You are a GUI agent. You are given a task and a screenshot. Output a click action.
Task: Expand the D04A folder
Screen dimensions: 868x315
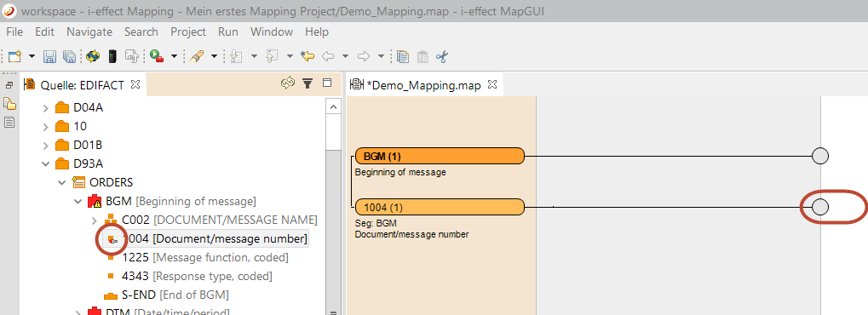pos(46,108)
